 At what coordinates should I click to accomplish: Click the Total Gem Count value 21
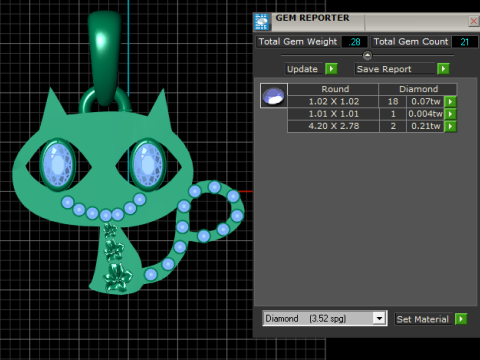(x=465, y=42)
